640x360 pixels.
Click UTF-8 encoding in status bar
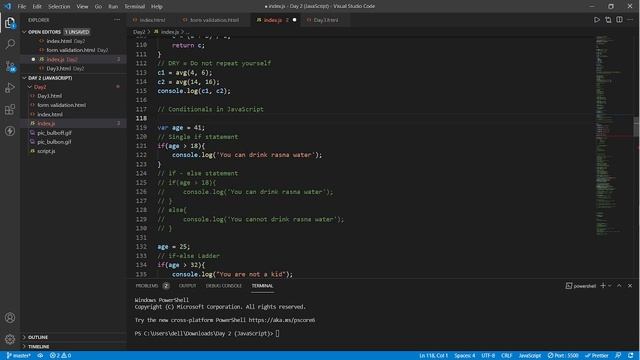488,356
